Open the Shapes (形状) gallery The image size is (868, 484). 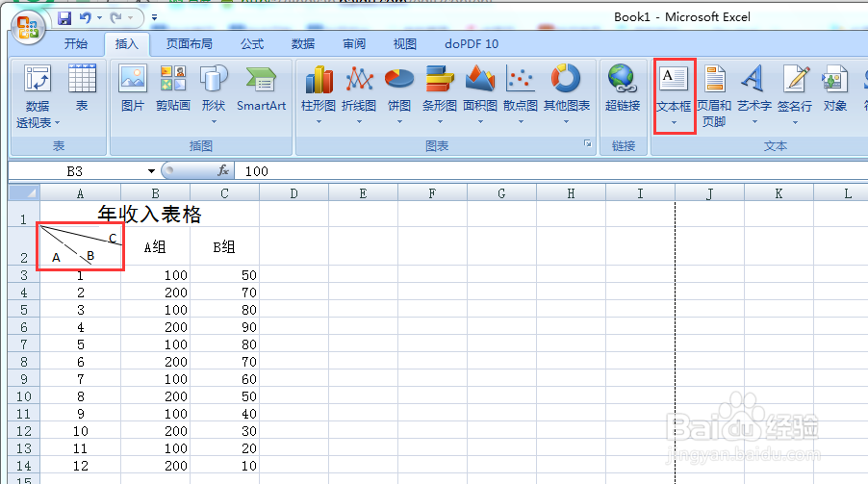(x=214, y=94)
